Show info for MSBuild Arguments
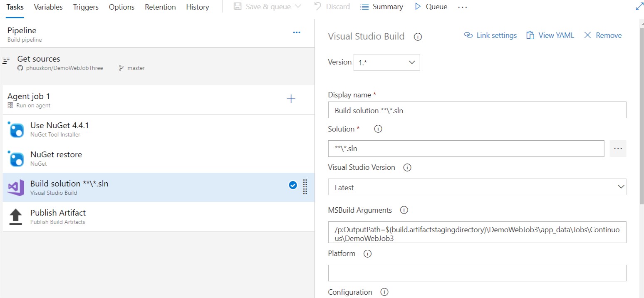The width and height of the screenshot is (644, 298). [404, 210]
